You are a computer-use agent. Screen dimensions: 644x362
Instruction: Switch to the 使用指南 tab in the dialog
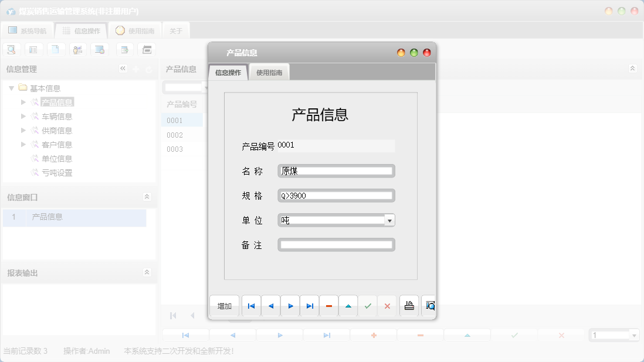coord(270,71)
